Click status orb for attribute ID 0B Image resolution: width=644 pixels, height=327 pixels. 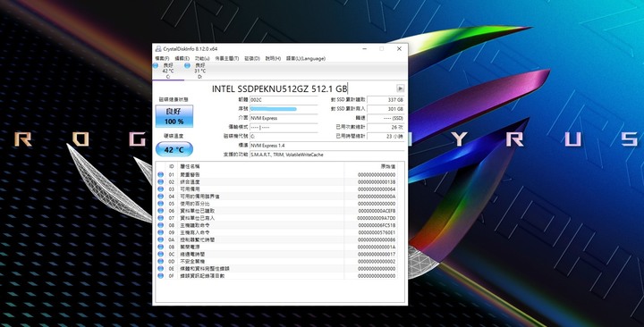point(161,247)
